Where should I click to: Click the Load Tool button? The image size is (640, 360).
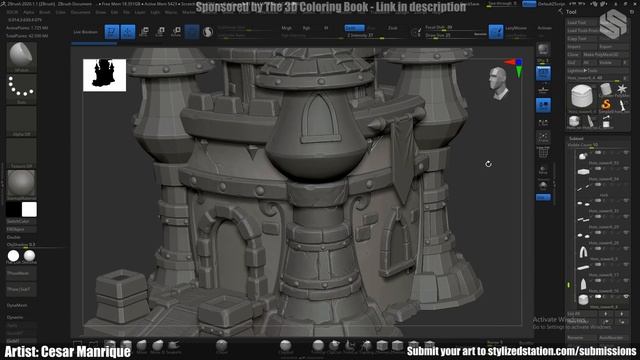[x=582, y=23]
